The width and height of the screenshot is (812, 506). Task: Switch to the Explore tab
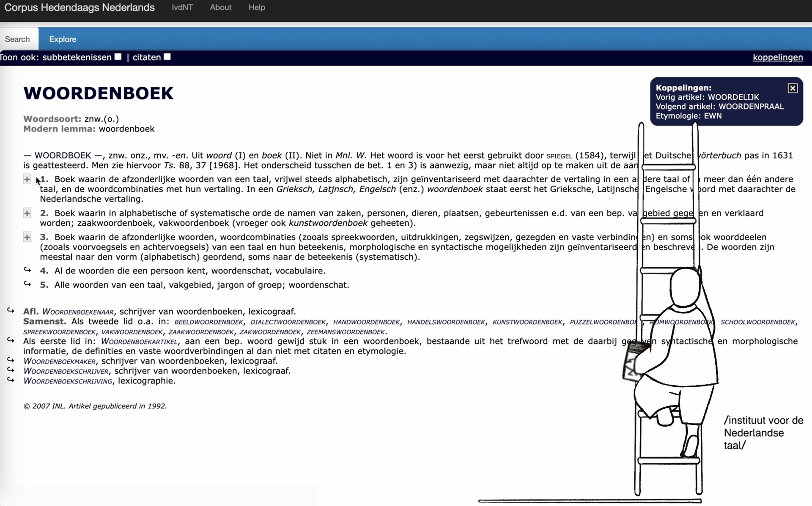pos(63,39)
